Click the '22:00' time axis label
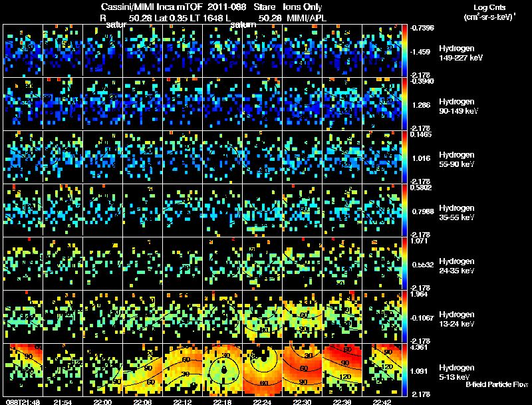Screen dimensions: 532x405 tap(103, 402)
